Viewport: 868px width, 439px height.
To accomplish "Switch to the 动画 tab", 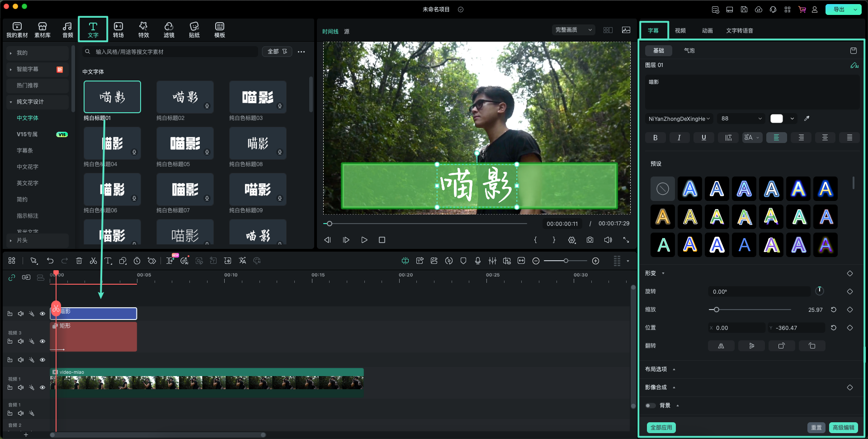I will tap(707, 31).
